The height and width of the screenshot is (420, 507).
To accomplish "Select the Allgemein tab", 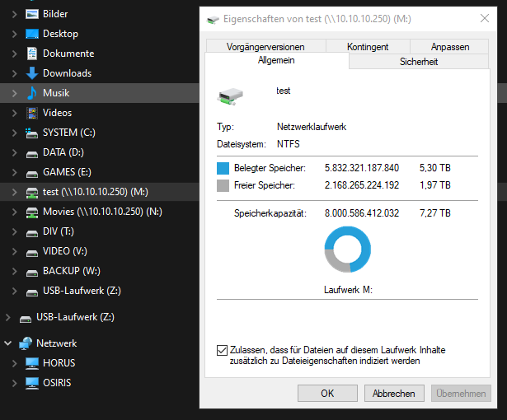I will (x=276, y=60).
